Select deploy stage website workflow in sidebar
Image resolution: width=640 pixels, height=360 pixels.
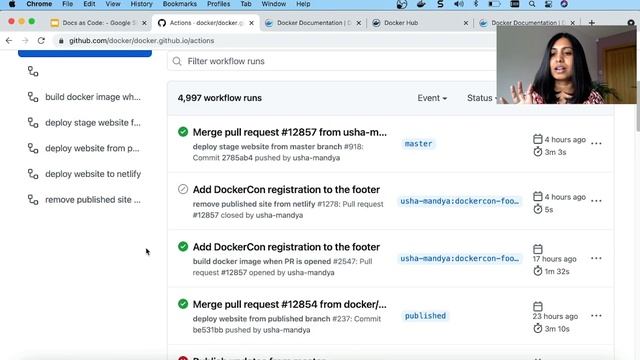(93, 123)
